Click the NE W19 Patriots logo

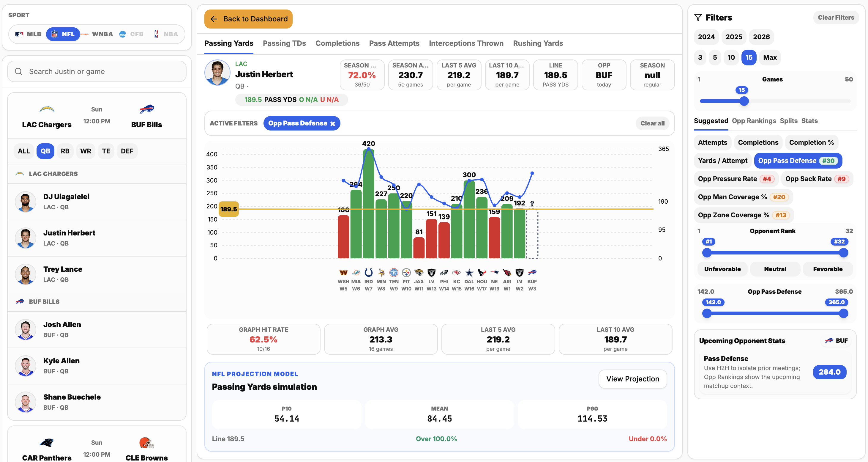pyautogui.click(x=494, y=273)
